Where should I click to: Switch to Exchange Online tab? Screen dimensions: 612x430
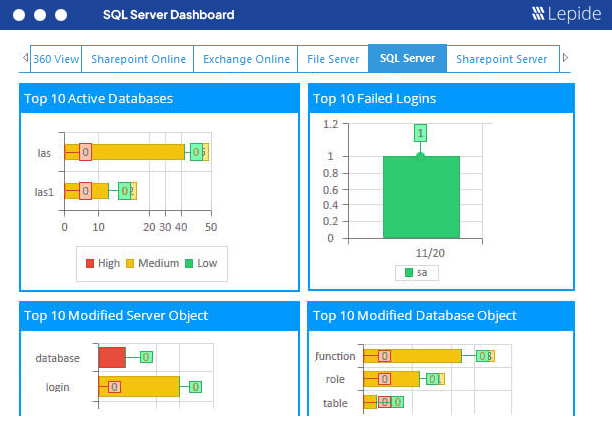point(246,59)
